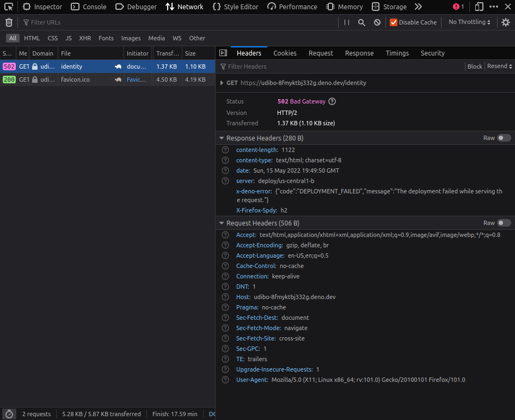
Task: Switch to the Cookies tab
Action: (x=285, y=53)
